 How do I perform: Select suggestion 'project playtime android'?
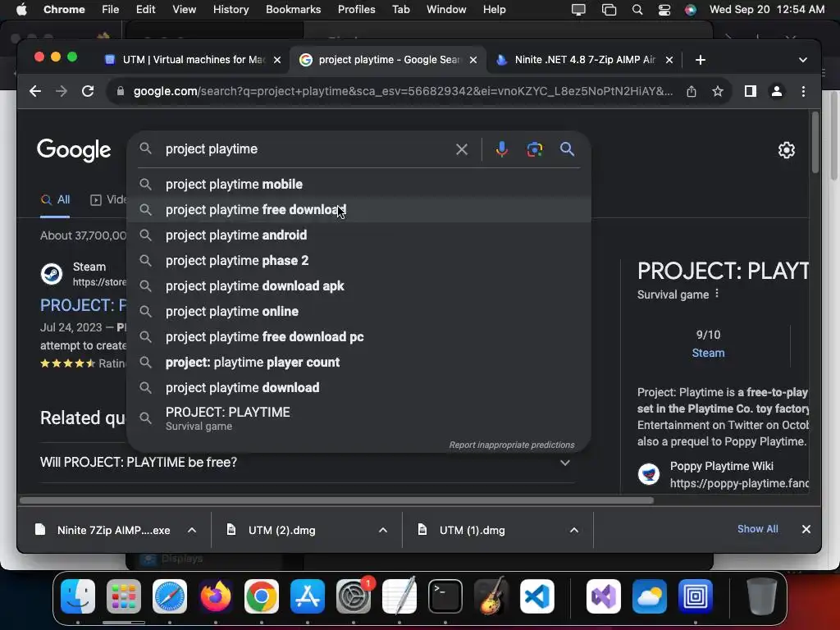coord(359,235)
